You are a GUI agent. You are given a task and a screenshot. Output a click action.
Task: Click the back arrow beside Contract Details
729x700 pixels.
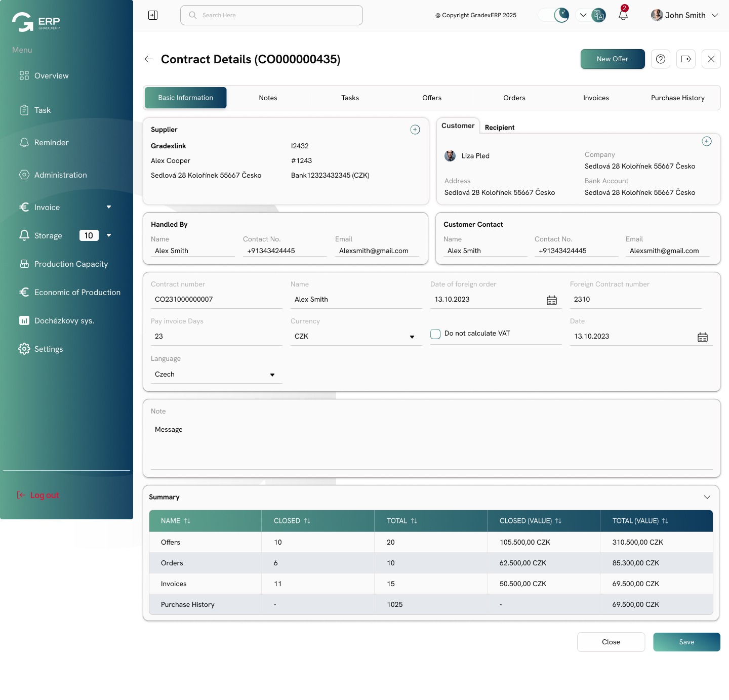pos(148,59)
